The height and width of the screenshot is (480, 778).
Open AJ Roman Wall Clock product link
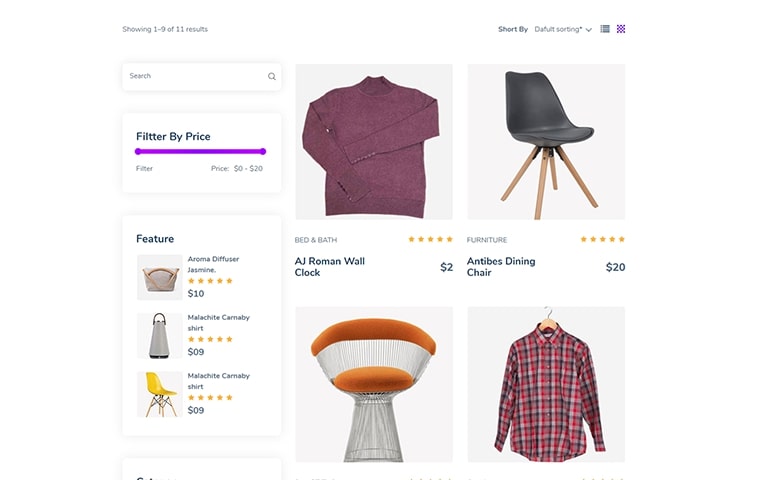(329, 267)
